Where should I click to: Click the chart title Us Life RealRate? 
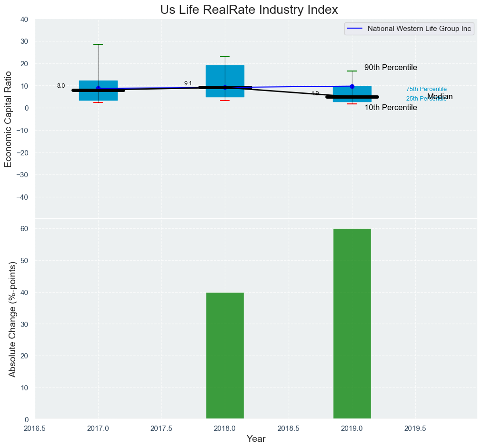pyautogui.click(x=249, y=10)
